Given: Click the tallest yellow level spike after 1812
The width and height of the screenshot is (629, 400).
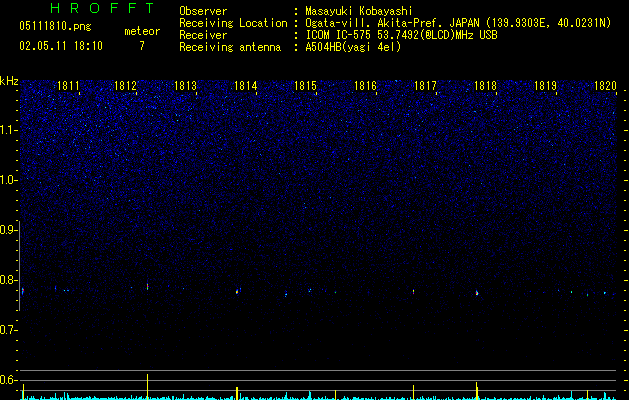Looking at the screenshot, I should (x=147, y=386).
